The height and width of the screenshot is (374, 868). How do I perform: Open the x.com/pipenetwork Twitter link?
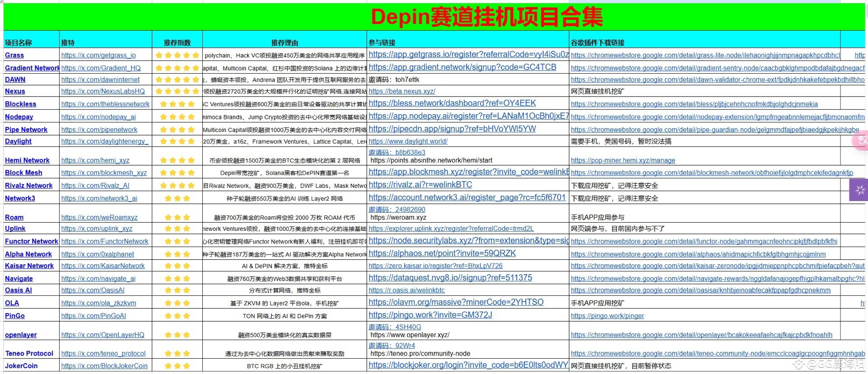99,130
